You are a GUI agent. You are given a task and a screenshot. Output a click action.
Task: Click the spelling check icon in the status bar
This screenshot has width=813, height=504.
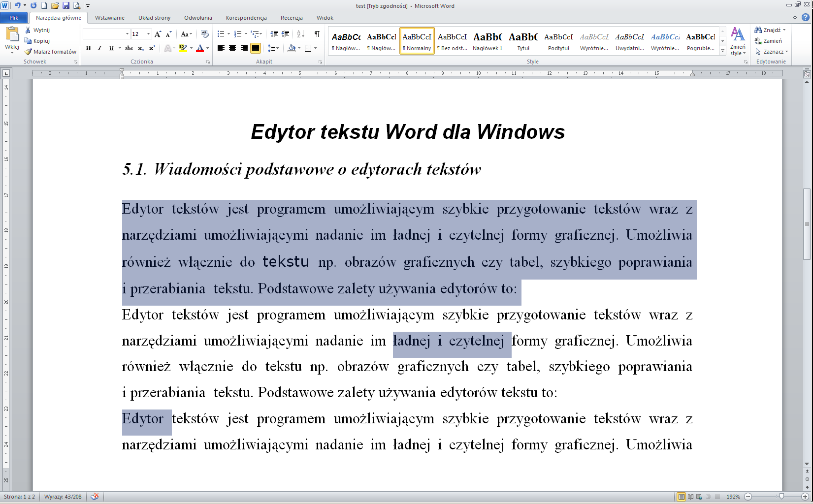(95, 497)
